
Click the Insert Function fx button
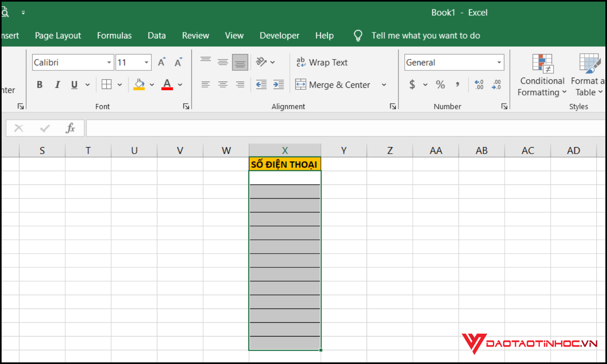[70, 128]
